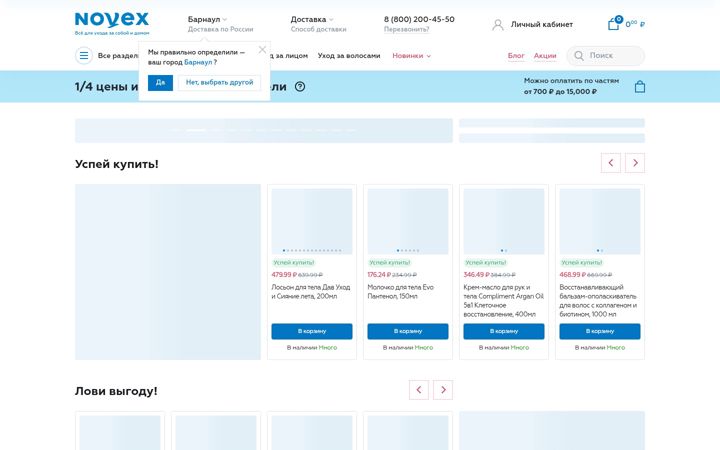This screenshot has height=450, width=720.
Task: Click Успей купить! badge on Дав lotion card
Action: pyautogui.click(x=293, y=263)
